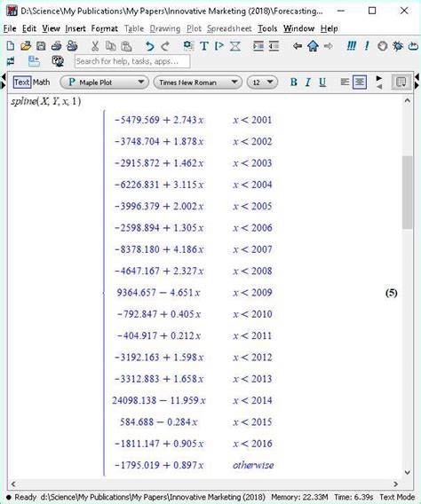
Task: Click the vertical scrollbar thumb
Action: click(407, 193)
